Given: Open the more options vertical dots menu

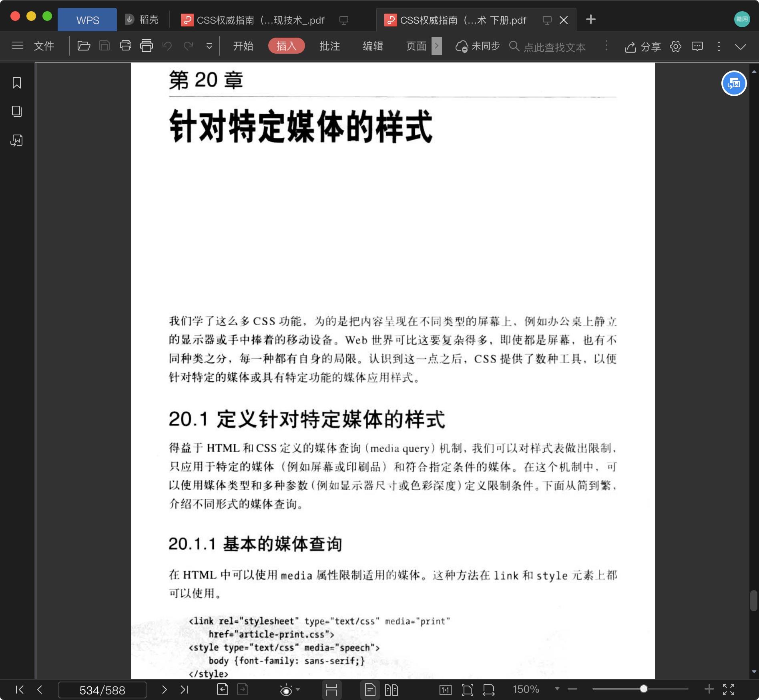Looking at the screenshot, I should (x=719, y=46).
